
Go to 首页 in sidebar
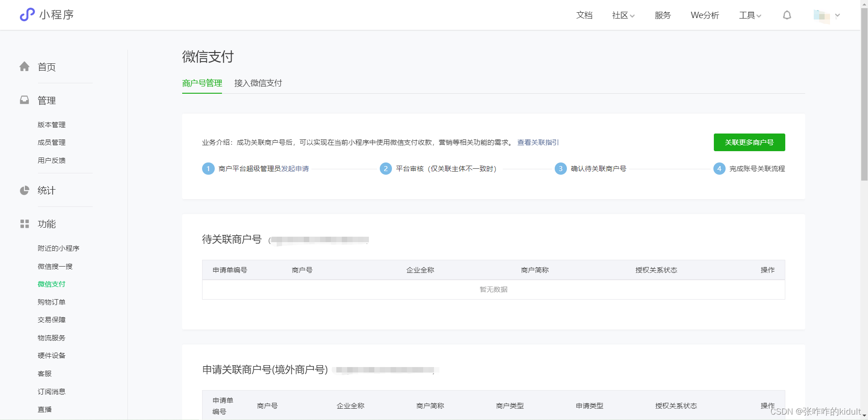click(x=47, y=67)
